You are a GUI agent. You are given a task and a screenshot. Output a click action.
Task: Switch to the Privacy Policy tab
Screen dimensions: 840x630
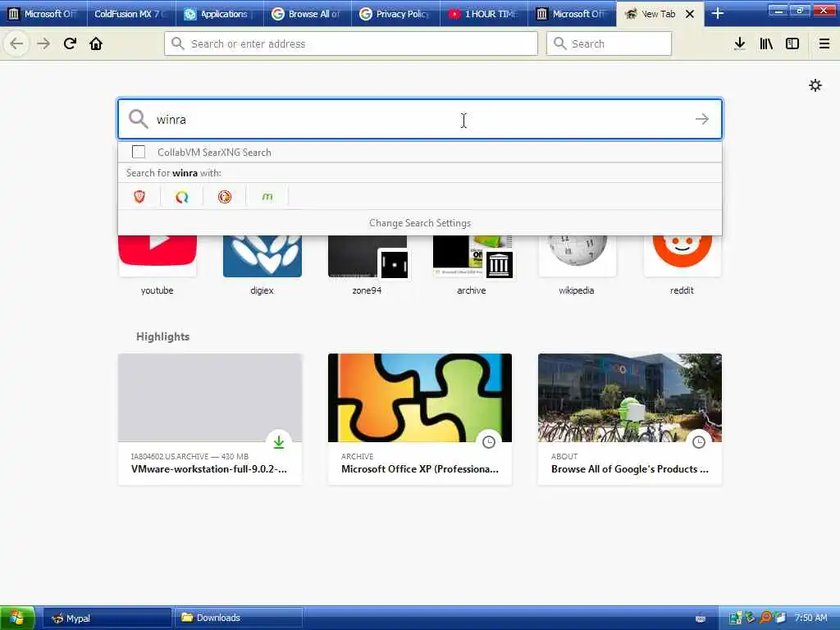396,14
